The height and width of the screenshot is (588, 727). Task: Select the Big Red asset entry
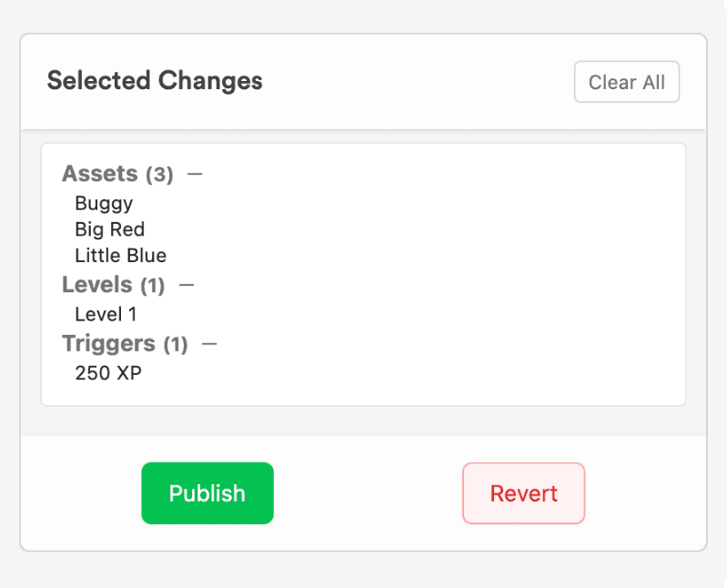point(110,229)
